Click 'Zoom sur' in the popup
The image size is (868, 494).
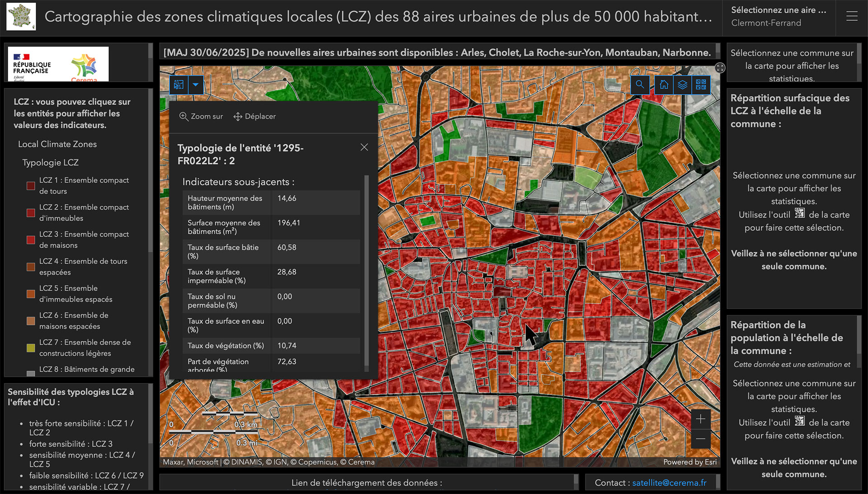201,116
